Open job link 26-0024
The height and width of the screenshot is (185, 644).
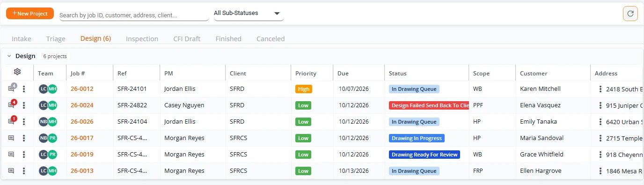point(82,105)
